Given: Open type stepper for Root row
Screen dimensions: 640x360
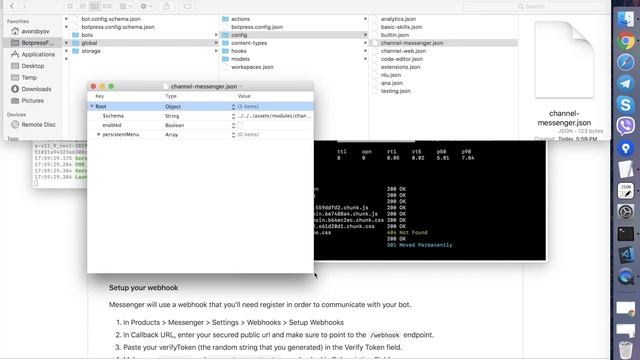Looking at the screenshot, I should 233,107.
